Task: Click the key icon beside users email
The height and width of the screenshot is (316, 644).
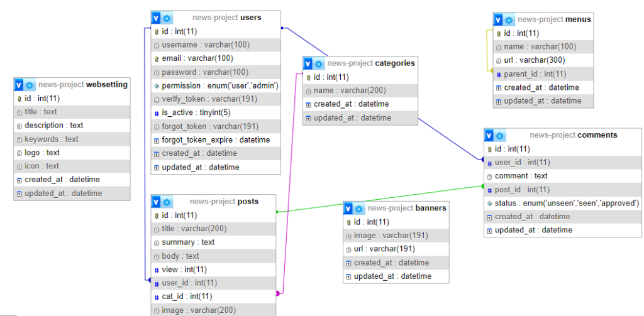Action: 157,58
